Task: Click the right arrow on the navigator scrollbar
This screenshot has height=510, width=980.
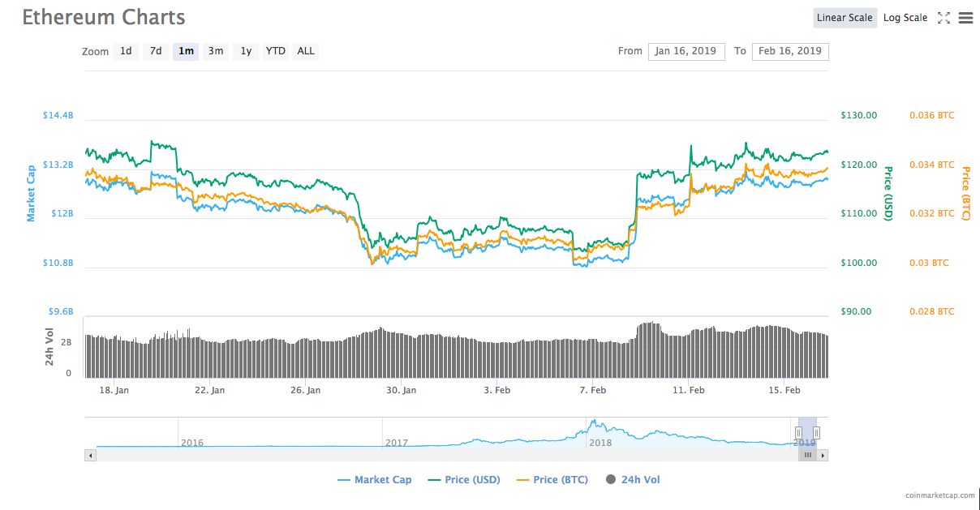Action: 823,455
